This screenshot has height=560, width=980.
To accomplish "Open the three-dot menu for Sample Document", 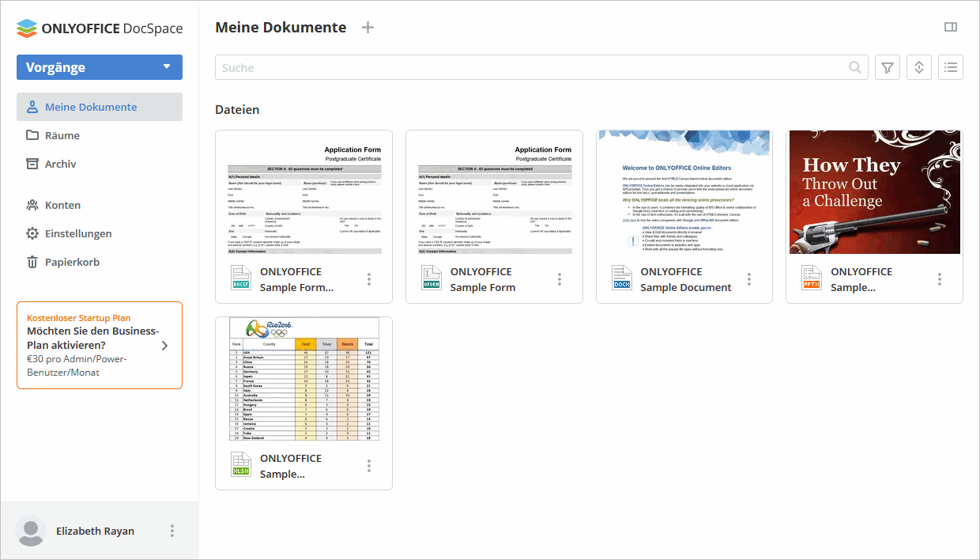I will [749, 279].
